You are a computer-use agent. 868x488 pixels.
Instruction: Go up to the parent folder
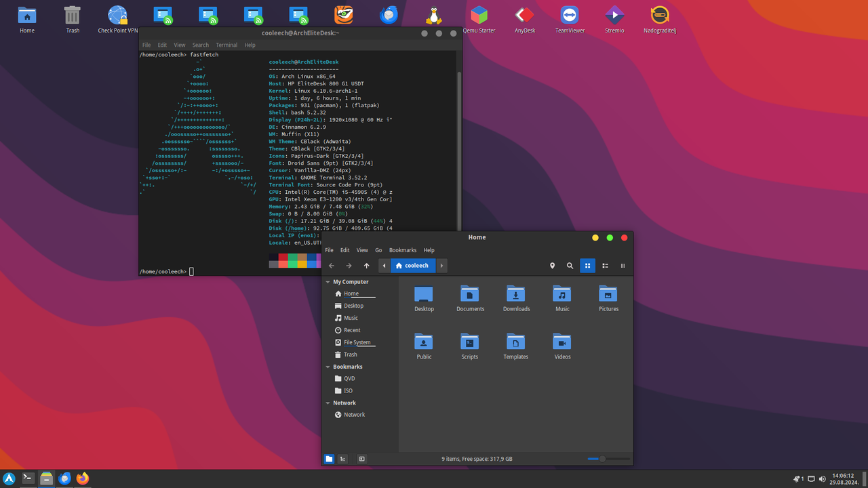click(366, 266)
